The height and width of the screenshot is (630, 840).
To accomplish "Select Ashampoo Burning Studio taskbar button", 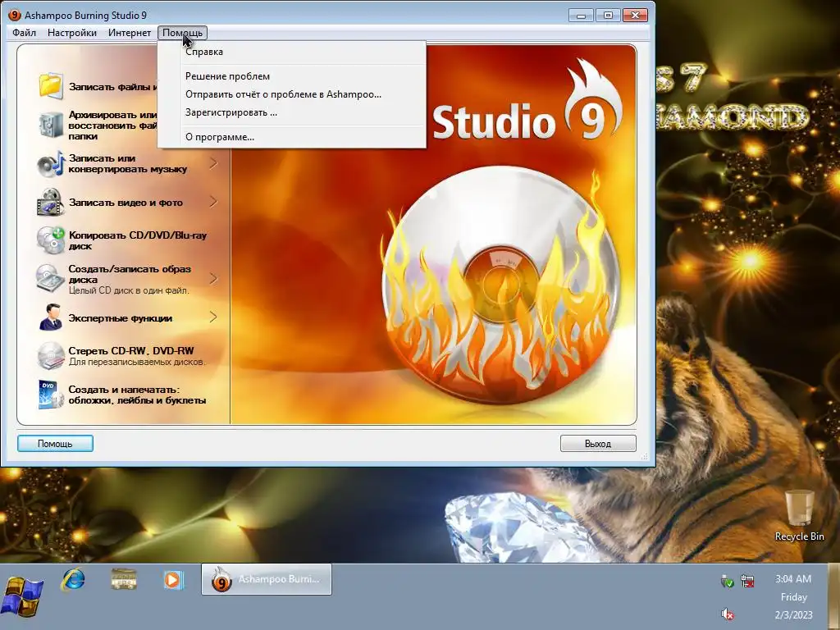I will [x=267, y=579].
